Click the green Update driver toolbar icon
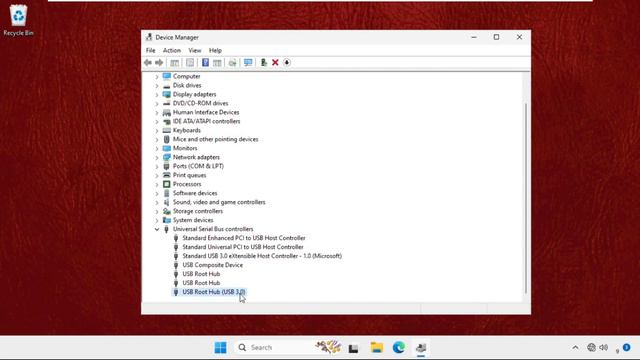640x360 pixels. [264, 62]
